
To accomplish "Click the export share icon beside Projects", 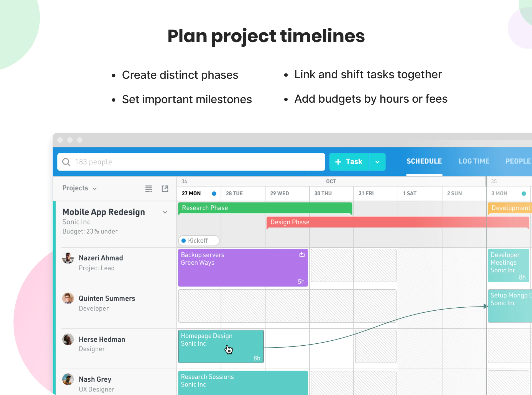I will click(165, 189).
